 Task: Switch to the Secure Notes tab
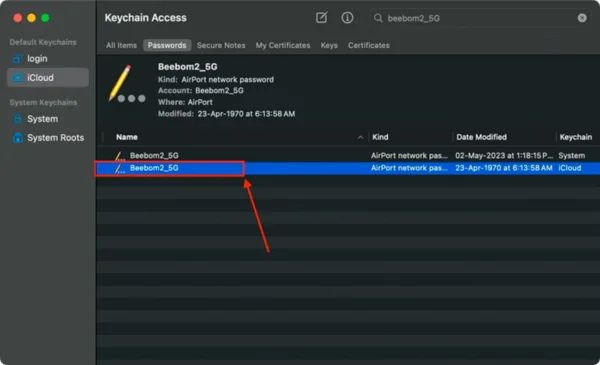[221, 45]
